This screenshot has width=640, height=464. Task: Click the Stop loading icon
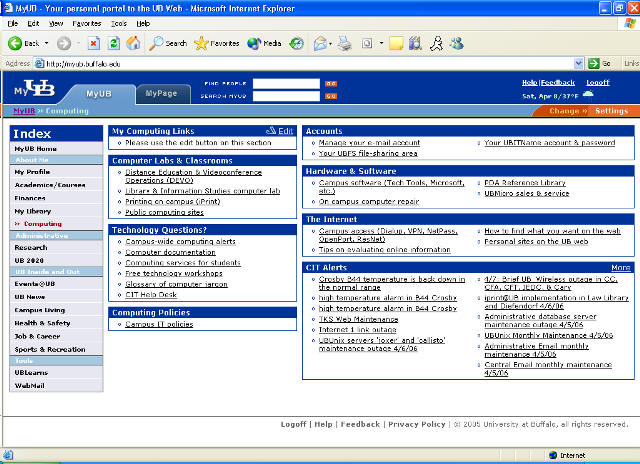(x=94, y=43)
